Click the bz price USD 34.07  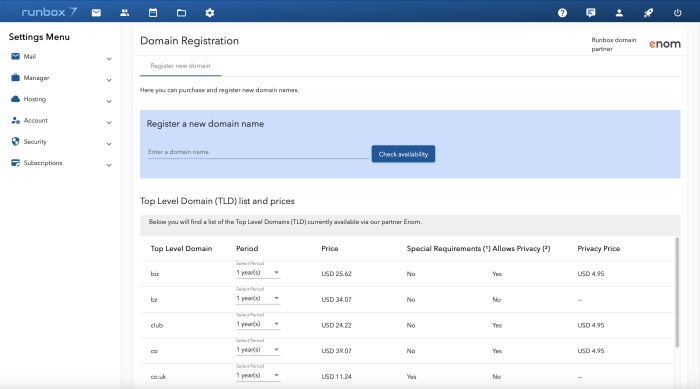tap(336, 300)
